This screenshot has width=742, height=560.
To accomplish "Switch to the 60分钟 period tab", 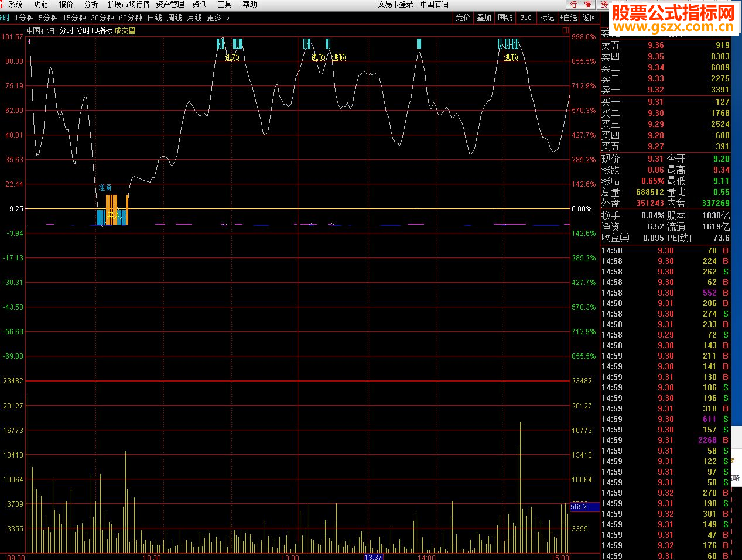I will tap(131, 18).
